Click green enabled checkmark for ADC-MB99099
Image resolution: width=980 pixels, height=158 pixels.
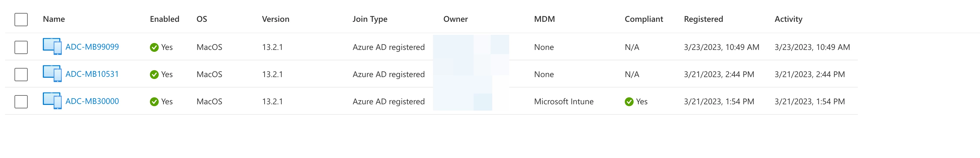point(154,47)
